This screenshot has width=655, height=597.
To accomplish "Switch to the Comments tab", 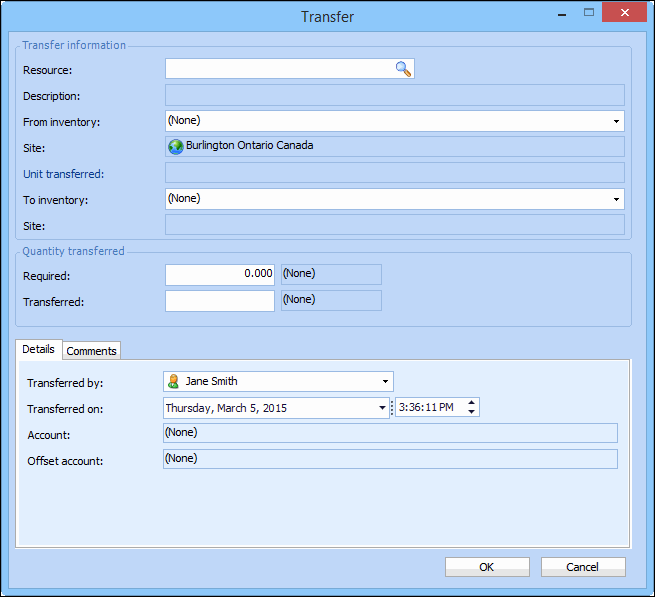I will [x=91, y=351].
